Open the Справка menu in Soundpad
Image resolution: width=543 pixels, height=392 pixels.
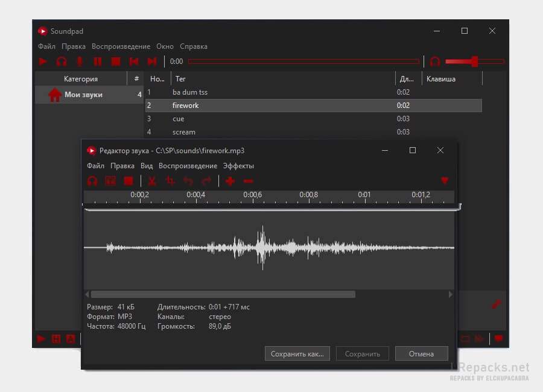pos(194,46)
